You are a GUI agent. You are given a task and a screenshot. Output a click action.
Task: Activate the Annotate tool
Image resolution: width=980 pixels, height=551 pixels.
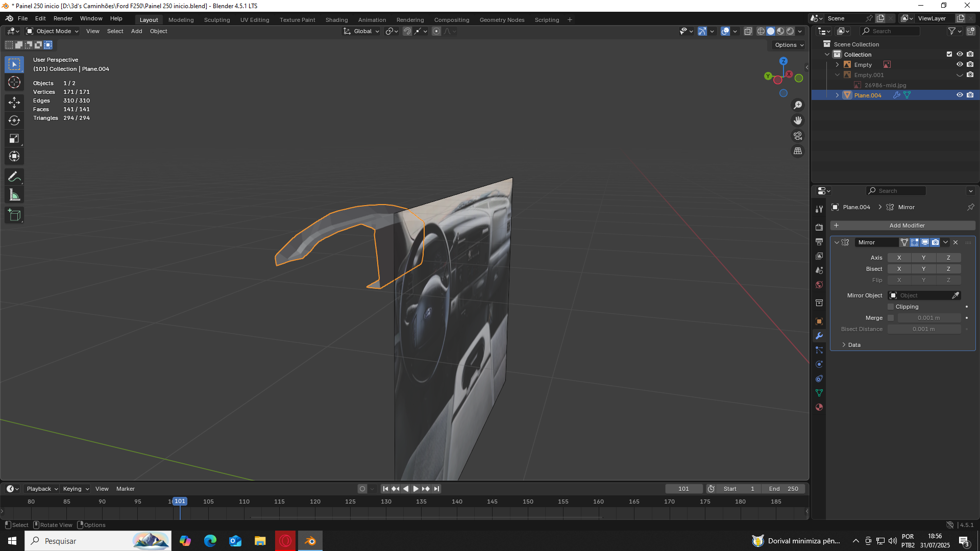[x=14, y=177]
